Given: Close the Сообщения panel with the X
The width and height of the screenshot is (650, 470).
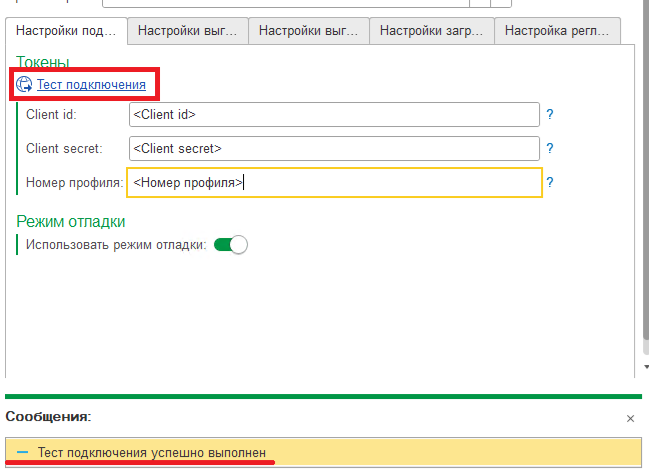Looking at the screenshot, I should (x=630, y=418).
